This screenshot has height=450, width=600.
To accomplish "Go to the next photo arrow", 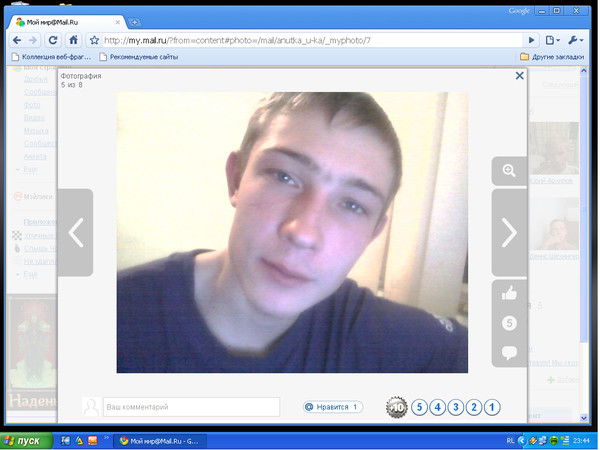I will point(509,232).
